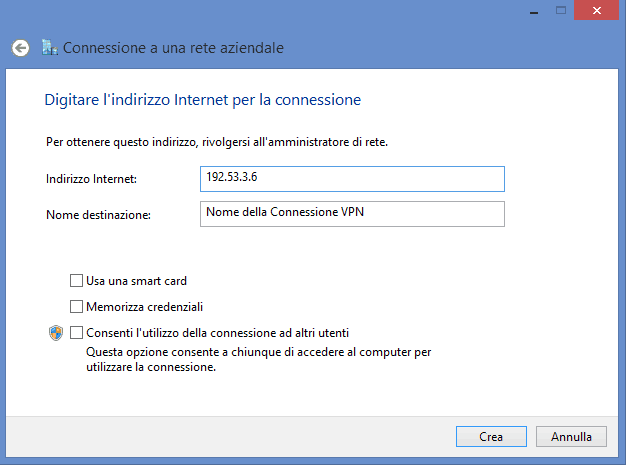
Task: Click the UAC shield icon
Action: click(56, 333)
